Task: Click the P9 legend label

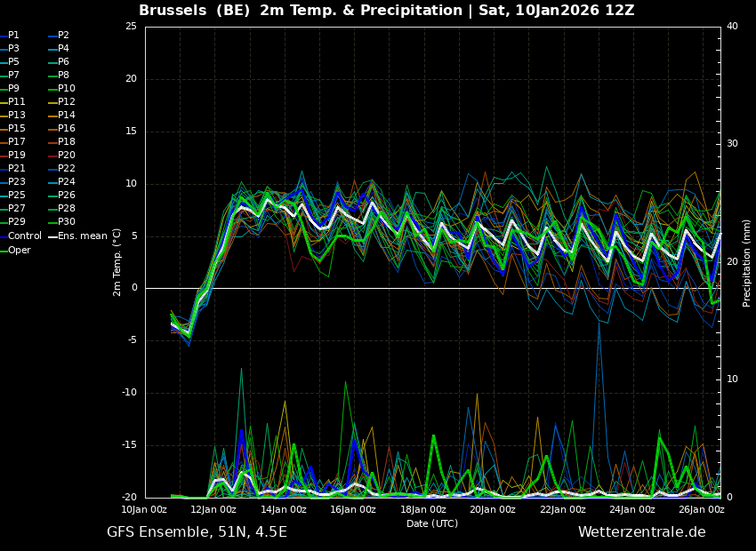Action: click(x=13, y=89)
